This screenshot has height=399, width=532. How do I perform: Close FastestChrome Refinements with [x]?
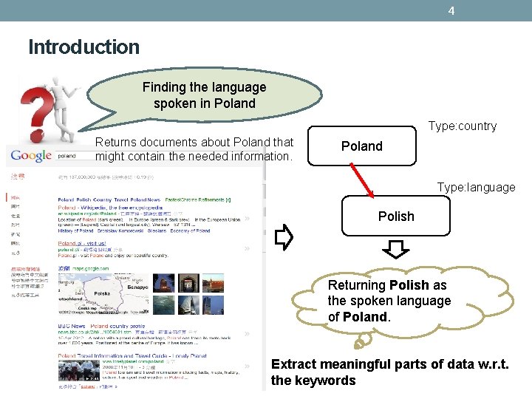[x=228, y=199]
